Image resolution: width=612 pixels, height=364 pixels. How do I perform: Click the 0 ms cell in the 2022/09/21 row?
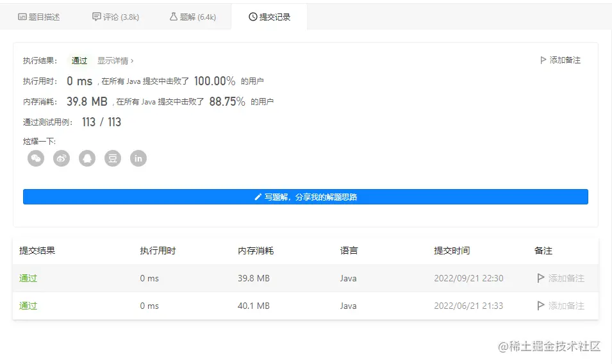click(149, 278)
